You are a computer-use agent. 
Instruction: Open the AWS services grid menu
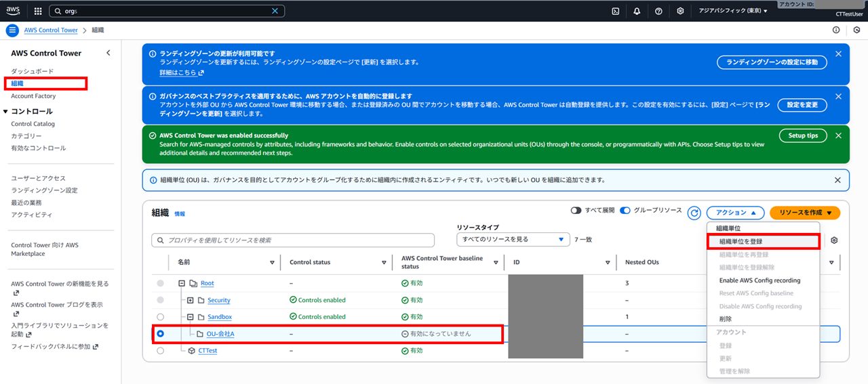(x=37, y=12)
